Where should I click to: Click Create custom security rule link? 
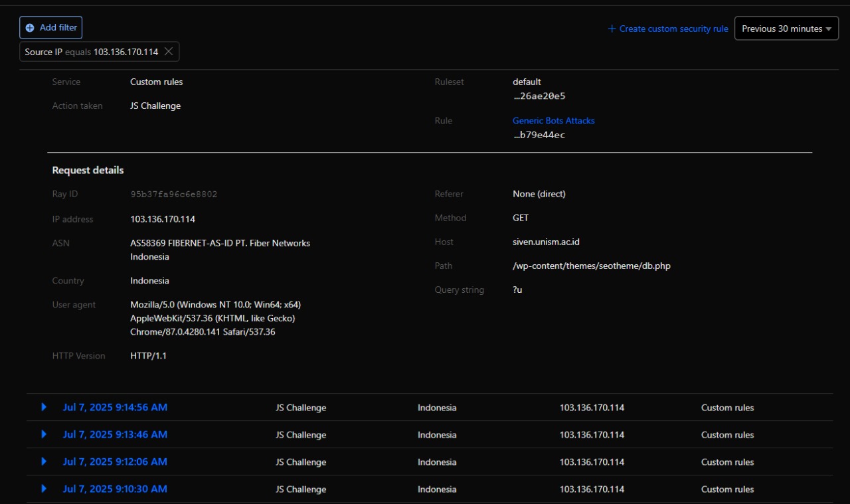[x=668, y=29]
